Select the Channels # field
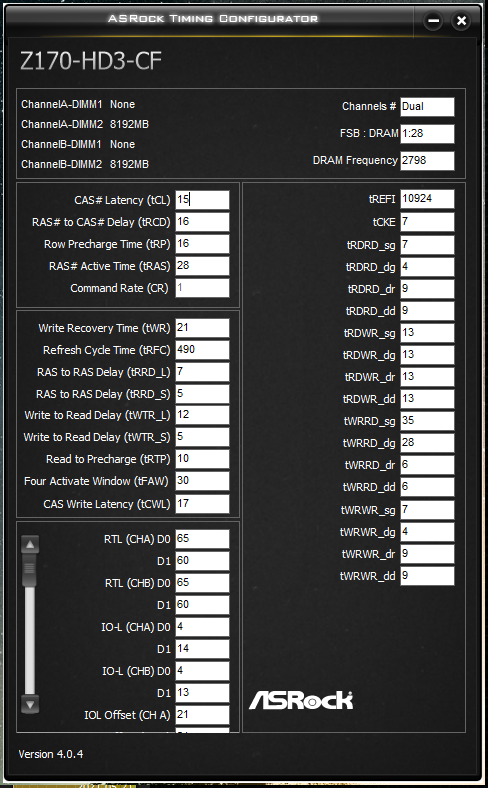 point(427,107)
